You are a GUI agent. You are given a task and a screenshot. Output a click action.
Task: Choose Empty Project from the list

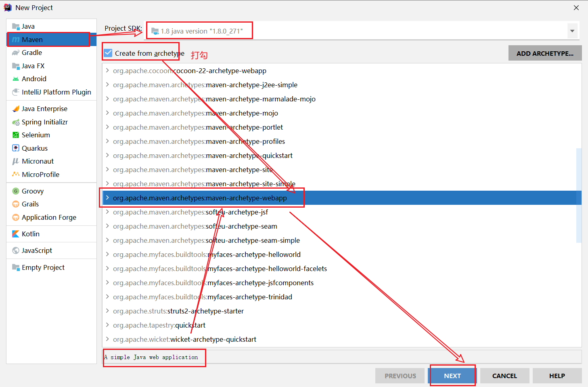pos(43,267)
